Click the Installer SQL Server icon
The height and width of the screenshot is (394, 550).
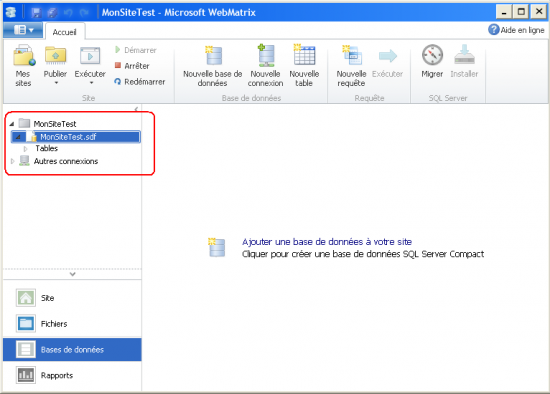464,55
